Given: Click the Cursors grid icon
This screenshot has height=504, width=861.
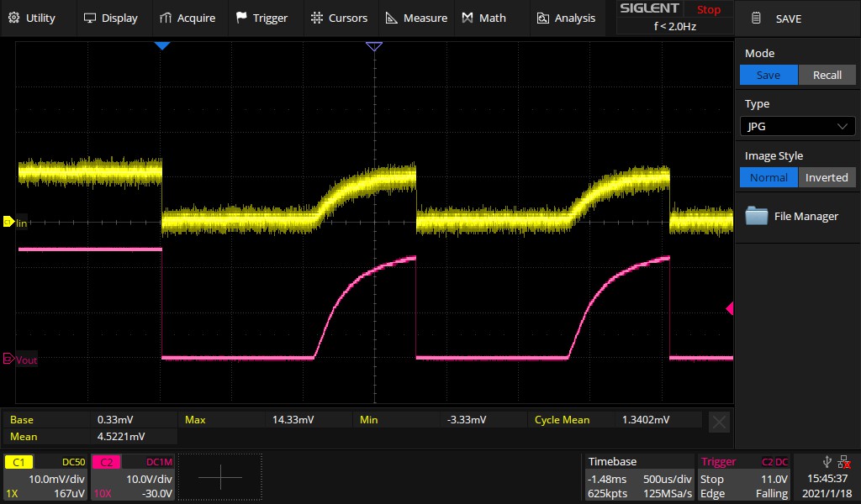Looking at the screenshot, I should point(317,18).
